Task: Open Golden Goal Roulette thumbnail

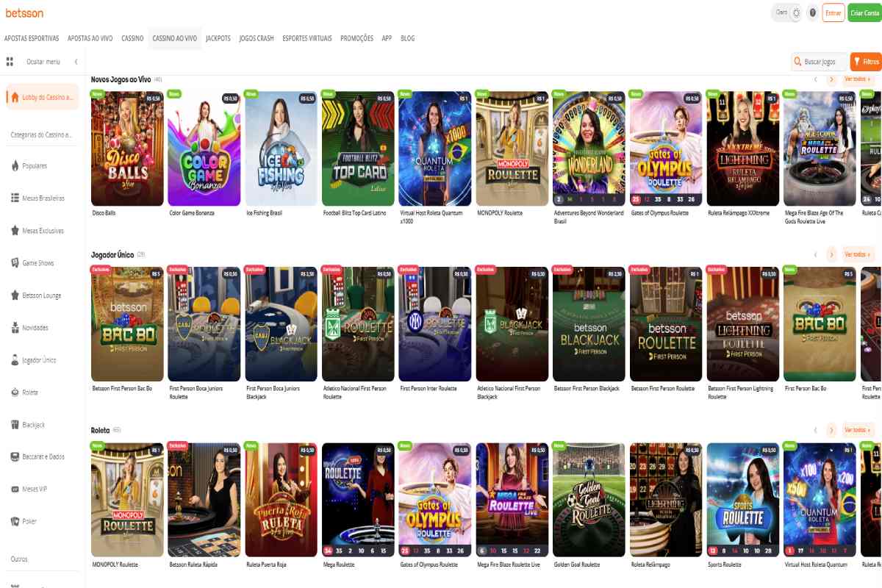Action: 589,500
